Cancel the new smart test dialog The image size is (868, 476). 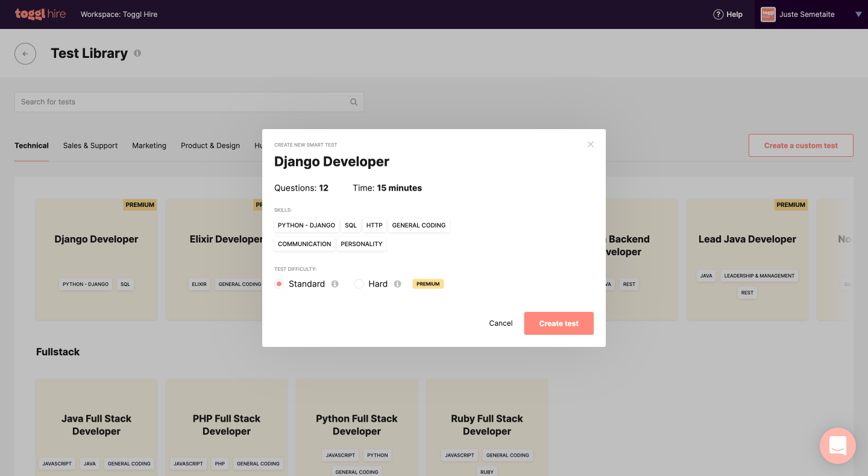pyautogui.click(x=501, y=323)
